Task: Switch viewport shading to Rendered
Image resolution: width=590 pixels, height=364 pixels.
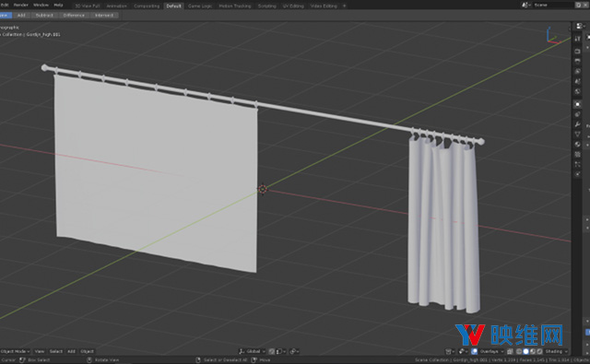Action: click(539, 352)
